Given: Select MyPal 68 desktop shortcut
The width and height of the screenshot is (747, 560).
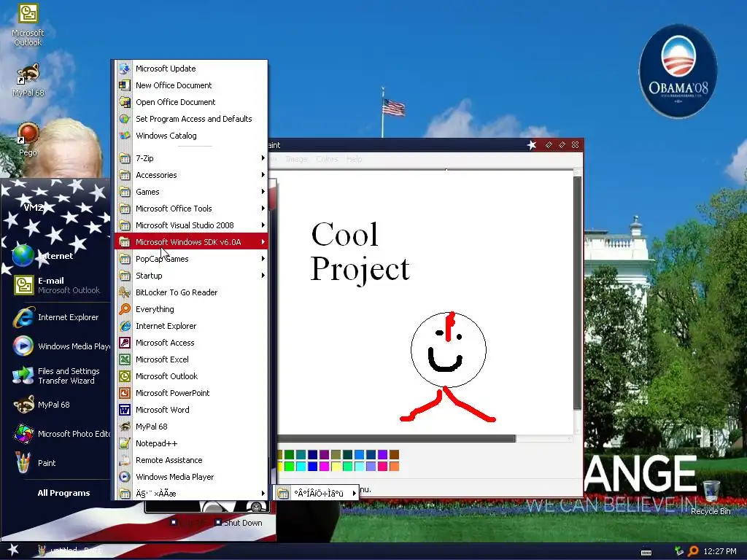Looking at the screenshot, I should [28, 80].
